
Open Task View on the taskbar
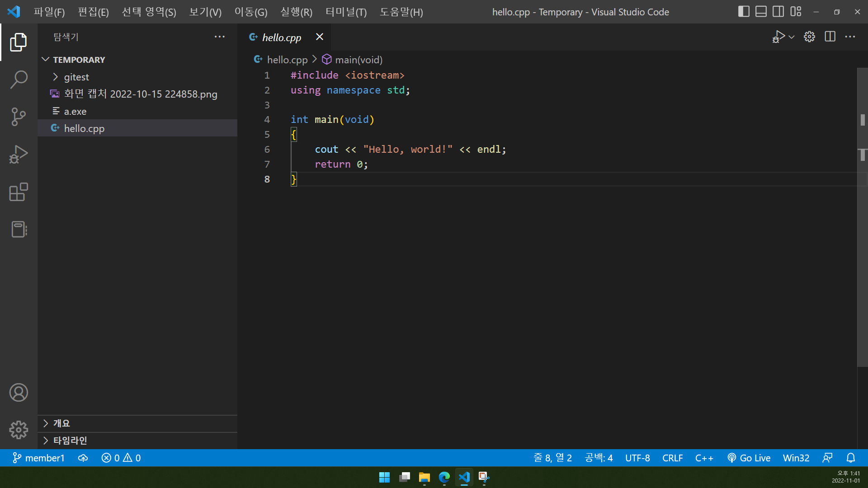coord(405,477)
